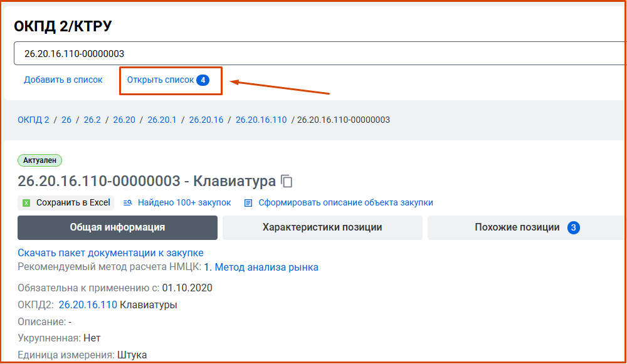Screen dimensions: 627x364
Task: Open Метод анализа рынка link
Action: click(x=266, y=268)
